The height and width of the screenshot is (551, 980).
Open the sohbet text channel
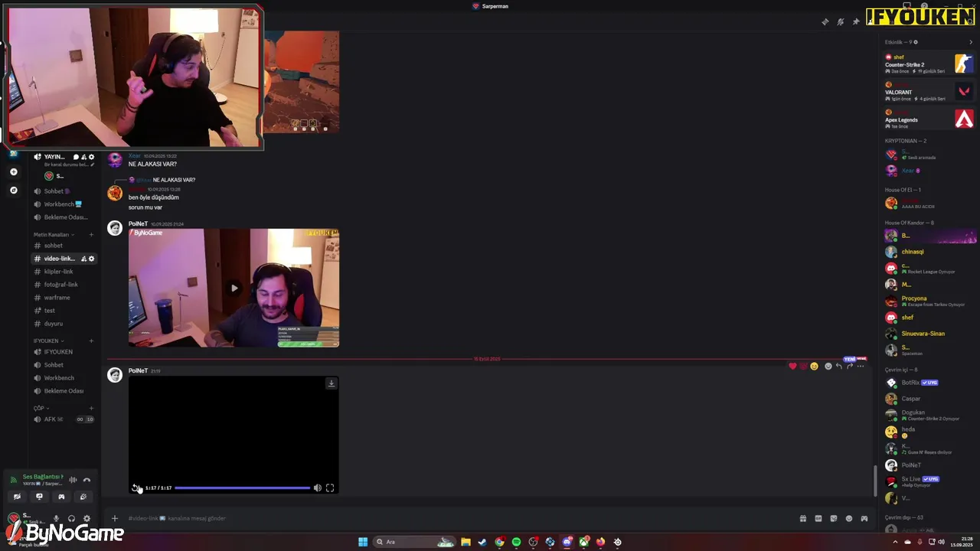click(63, 246)
